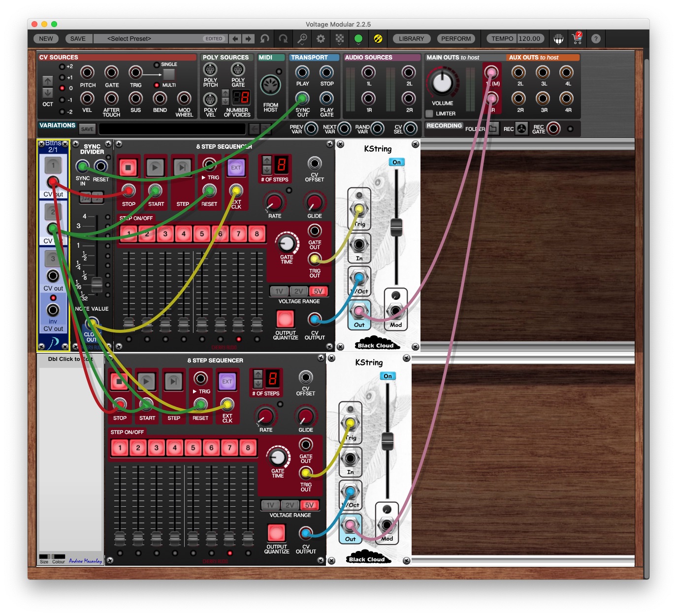The width and height of the screenshot is (677, 616).
Task: Click EXT clock button on bottom sequencer
Action: click(x=227, y=381)
